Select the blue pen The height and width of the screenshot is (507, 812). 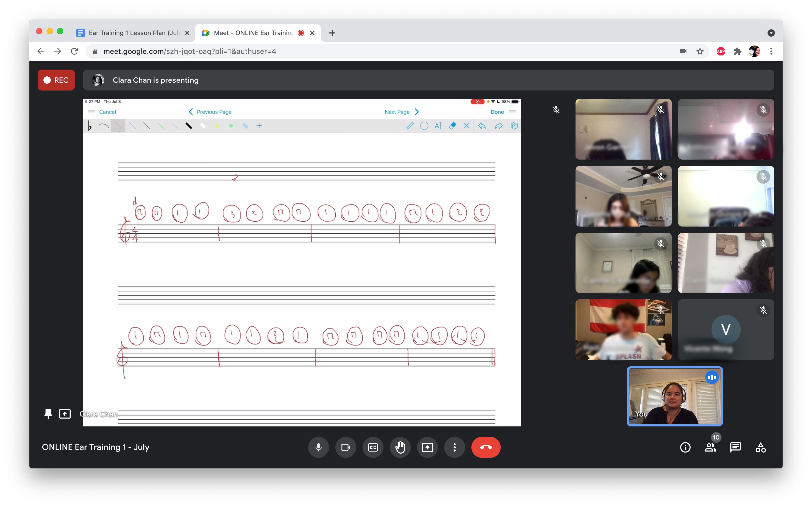132,126
